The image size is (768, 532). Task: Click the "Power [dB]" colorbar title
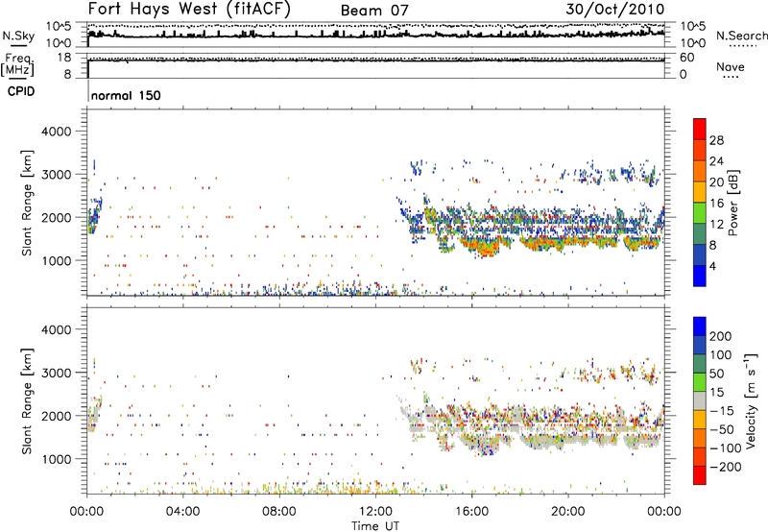point(732,203)
